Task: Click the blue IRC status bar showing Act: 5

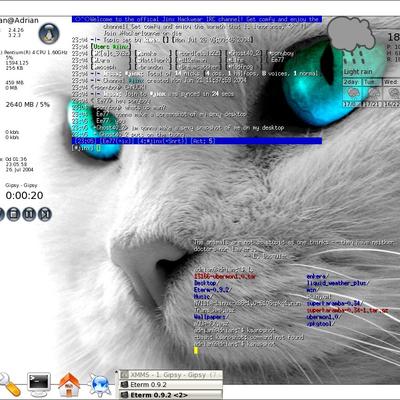Action: pyautogui.click(x=197, y=141)
